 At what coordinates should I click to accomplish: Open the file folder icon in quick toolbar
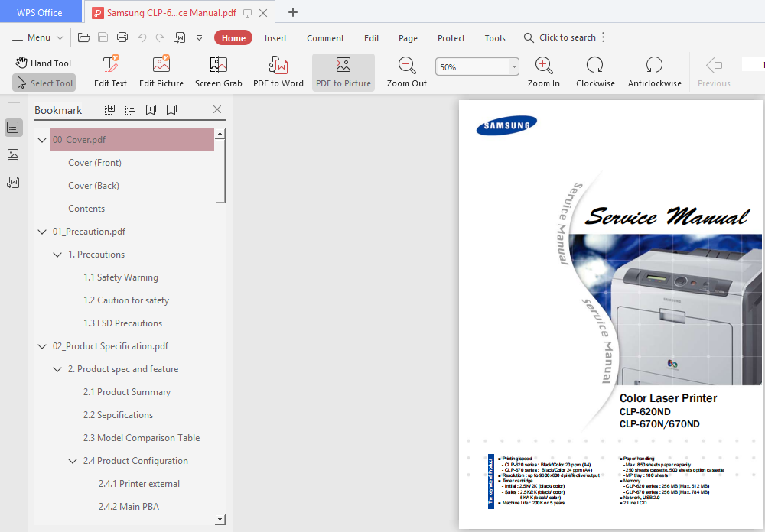(84, 37)
